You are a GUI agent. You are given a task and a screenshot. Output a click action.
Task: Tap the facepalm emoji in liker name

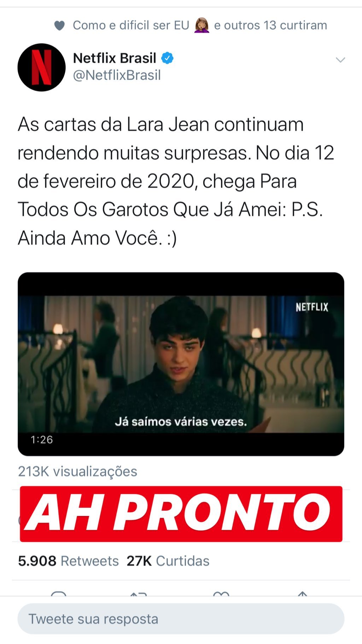(x=202, y=25)
